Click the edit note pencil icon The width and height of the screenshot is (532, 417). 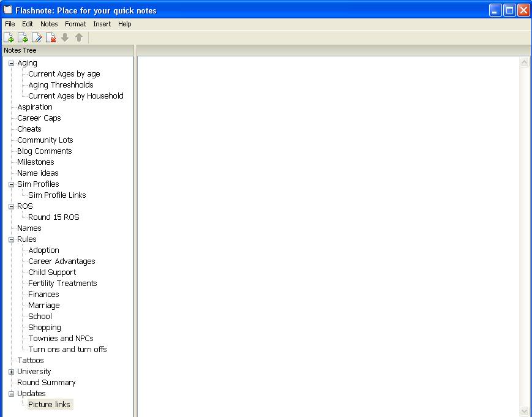(x=37, y=37)
